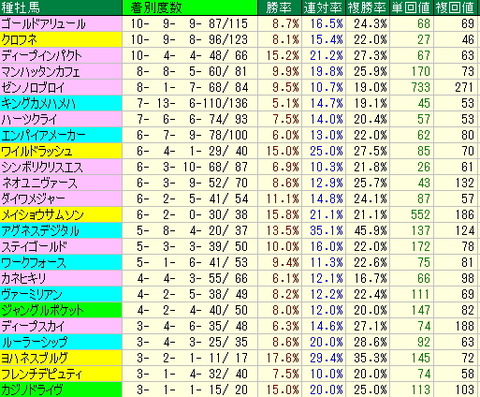Screen dimensions: 480x397
Task: Select the エンパイアメーカー sire name
Action: coord(43,135)
